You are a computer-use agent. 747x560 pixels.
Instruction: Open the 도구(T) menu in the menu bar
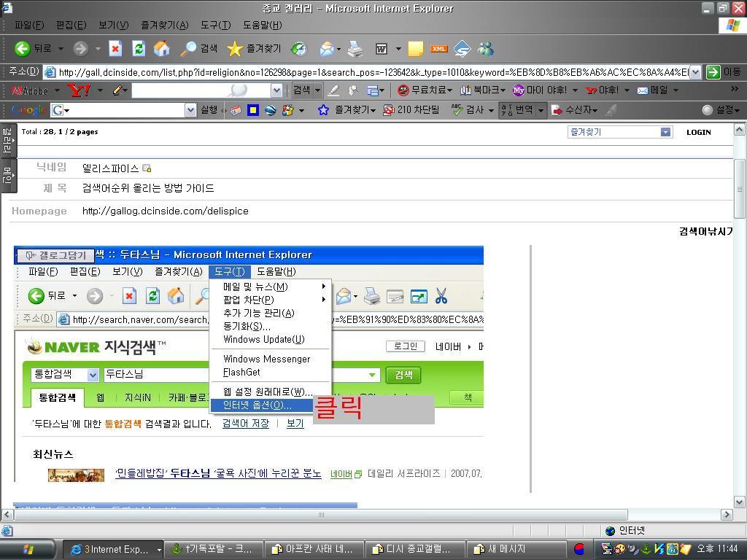pyautogui.click(x=215, y=26)
